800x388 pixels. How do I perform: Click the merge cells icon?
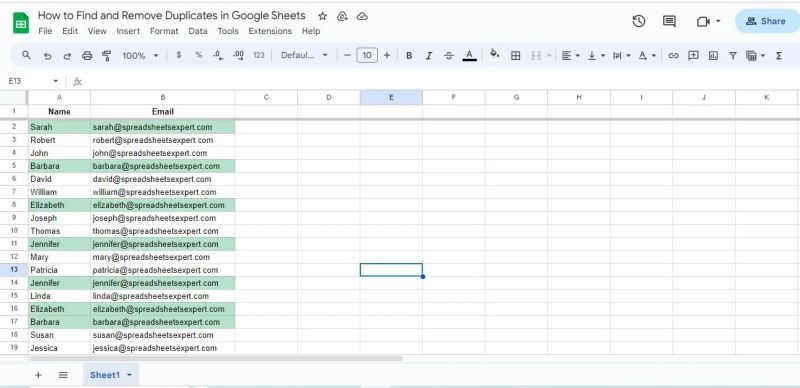click(536, 56)
